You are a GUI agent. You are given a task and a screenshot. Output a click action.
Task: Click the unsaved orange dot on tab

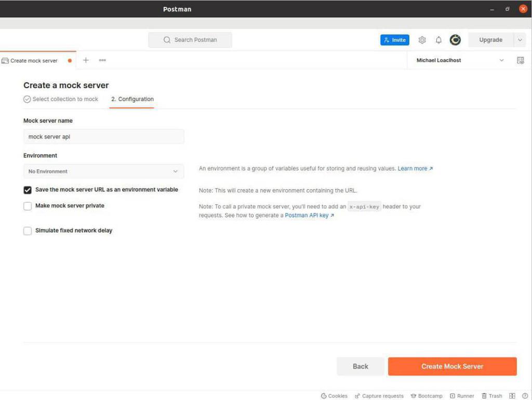coord(70,61)
